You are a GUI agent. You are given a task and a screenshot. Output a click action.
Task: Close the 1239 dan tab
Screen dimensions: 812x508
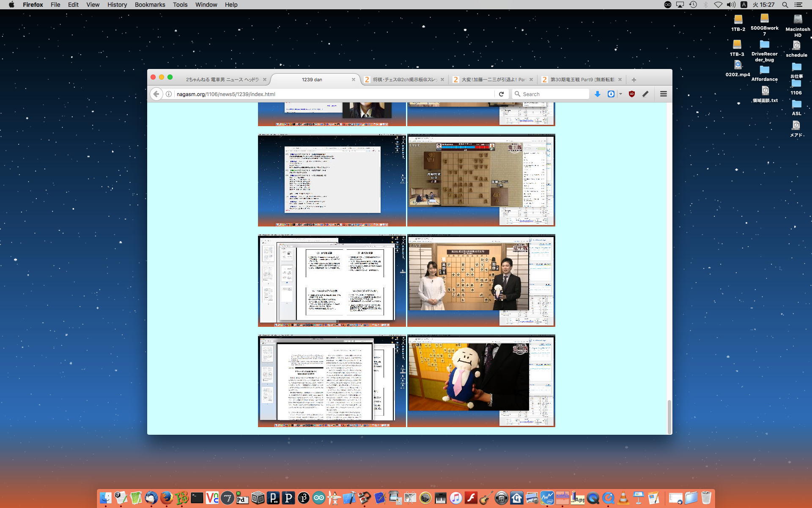(354, 80)
